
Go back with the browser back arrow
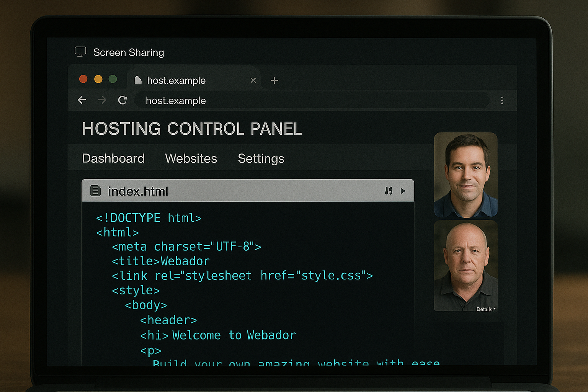click(82, 100)
